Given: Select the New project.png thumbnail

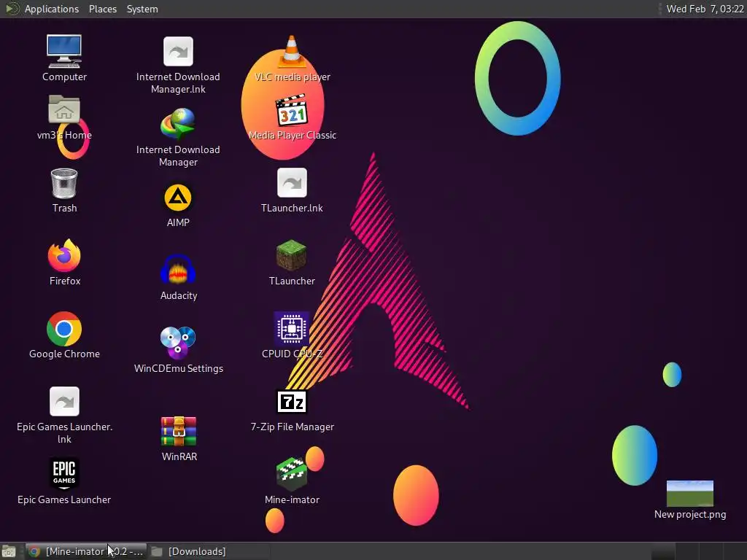Looking at the screenshot, I should [690, 494].
